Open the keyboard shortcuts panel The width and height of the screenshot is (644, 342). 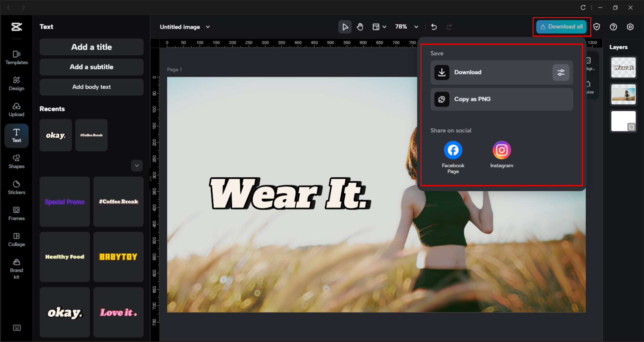point(16,328)
